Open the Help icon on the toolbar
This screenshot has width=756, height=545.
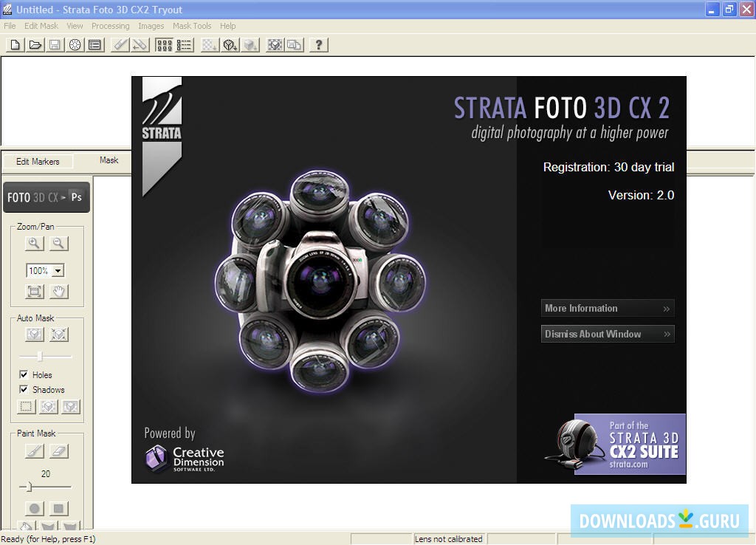tap(317, 45)
